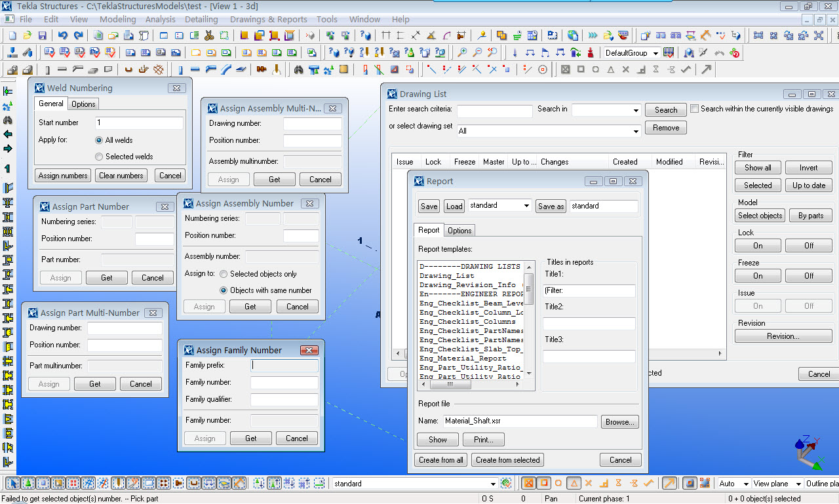839x504 pixels.
Task: Click the Up to date button in Filter group
Action: (809, 185)
